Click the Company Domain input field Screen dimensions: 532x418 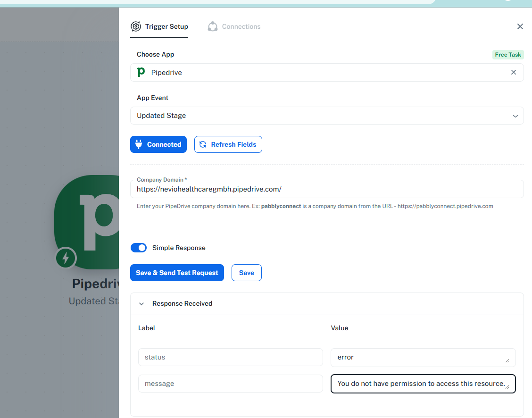point(326,189)
